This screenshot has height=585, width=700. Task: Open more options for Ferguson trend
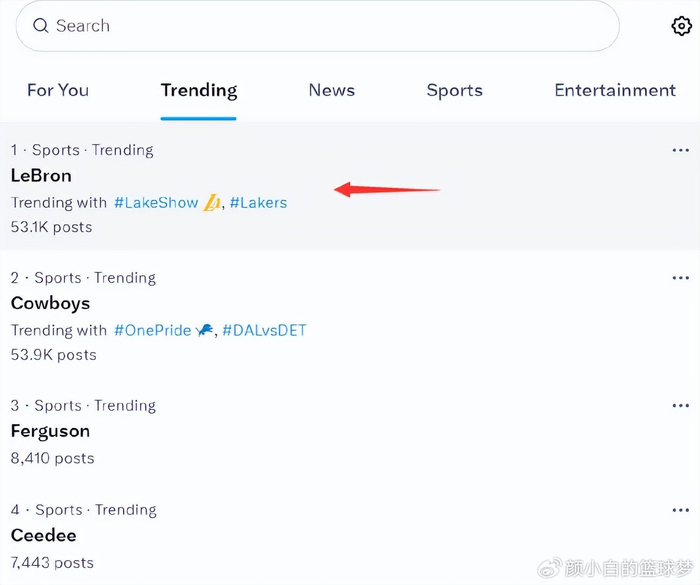(x=681, y=406)
